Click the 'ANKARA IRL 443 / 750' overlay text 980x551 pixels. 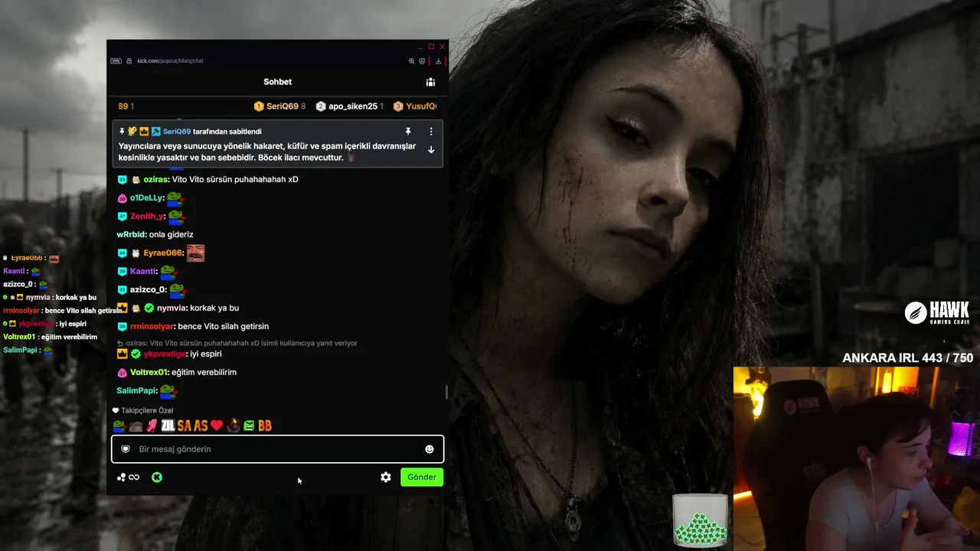click(x=908, y=358)
